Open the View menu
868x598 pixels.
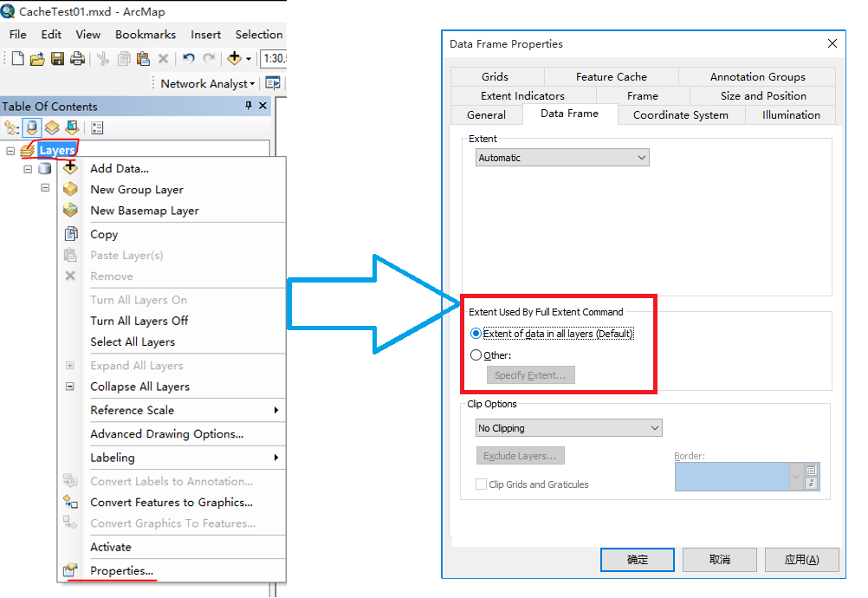88,35
